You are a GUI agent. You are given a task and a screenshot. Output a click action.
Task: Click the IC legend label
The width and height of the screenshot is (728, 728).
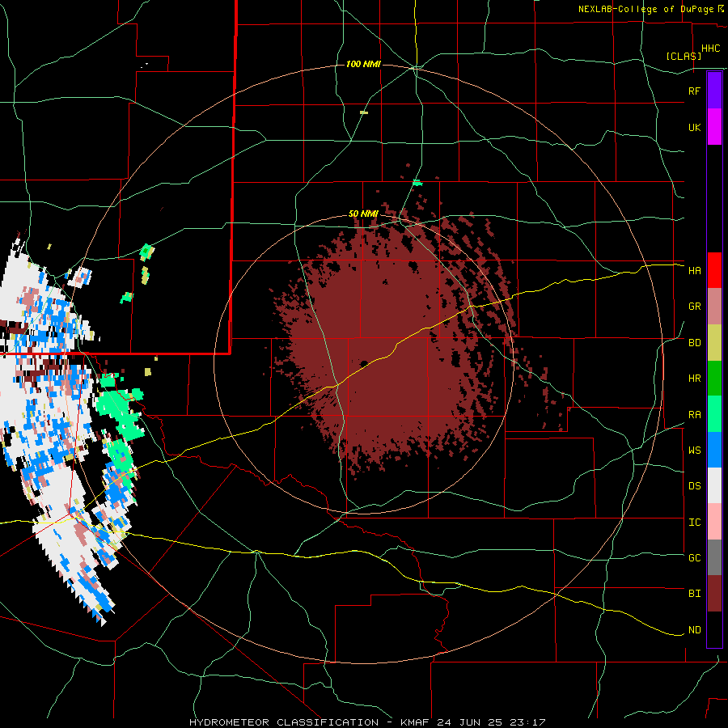[694, 523]
